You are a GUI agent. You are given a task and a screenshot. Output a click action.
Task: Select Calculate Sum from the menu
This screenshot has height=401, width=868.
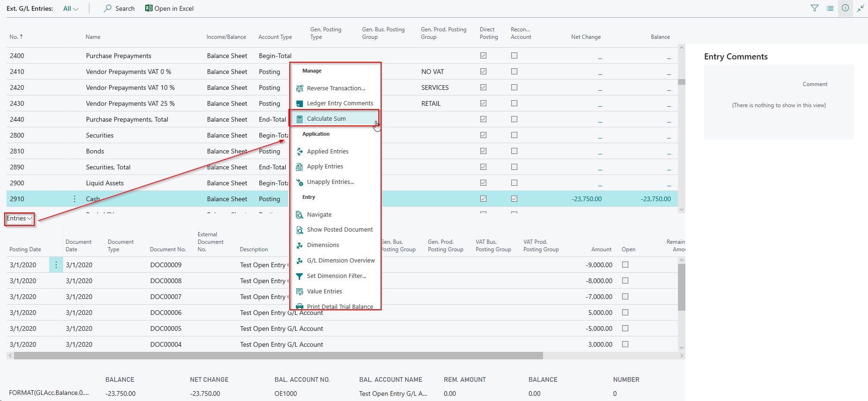click(326, 119)
